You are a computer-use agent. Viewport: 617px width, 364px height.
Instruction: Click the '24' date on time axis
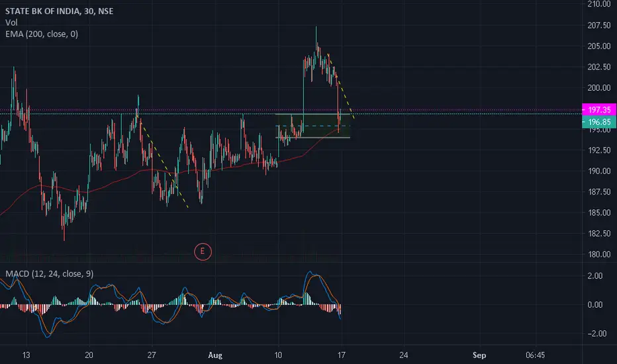click(x=404, y=355)
